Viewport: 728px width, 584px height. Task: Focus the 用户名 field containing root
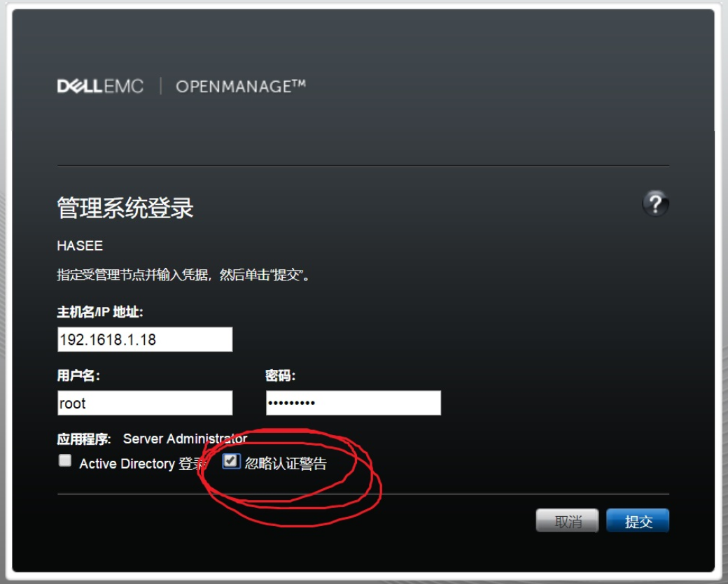coord(145,403)
